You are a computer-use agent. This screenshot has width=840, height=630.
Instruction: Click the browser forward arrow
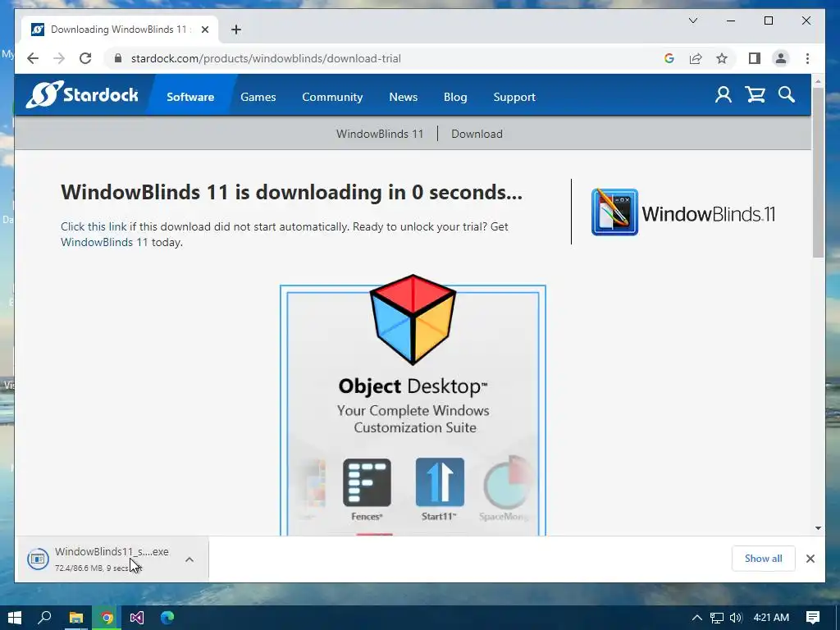[x=59, y=58]
